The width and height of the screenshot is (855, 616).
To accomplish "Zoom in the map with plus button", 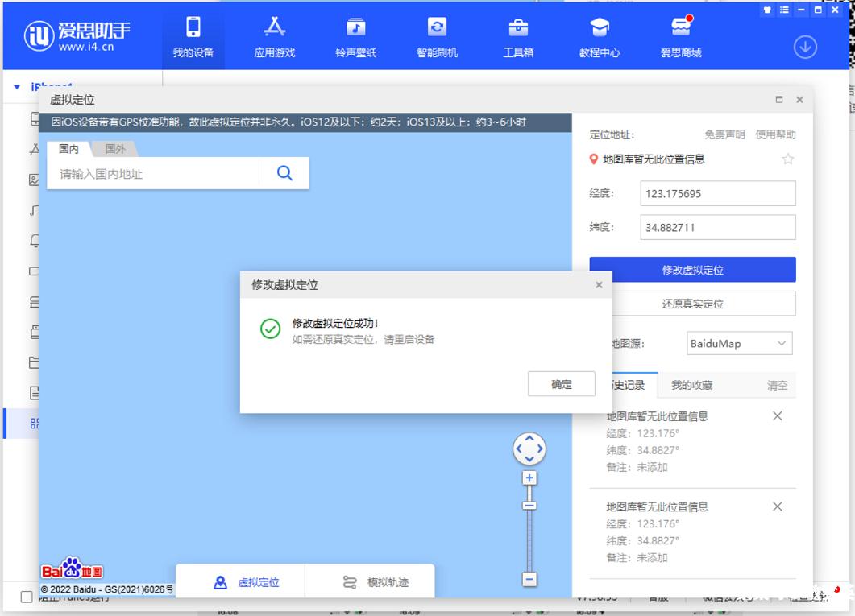I will click(x=529, y=478).
